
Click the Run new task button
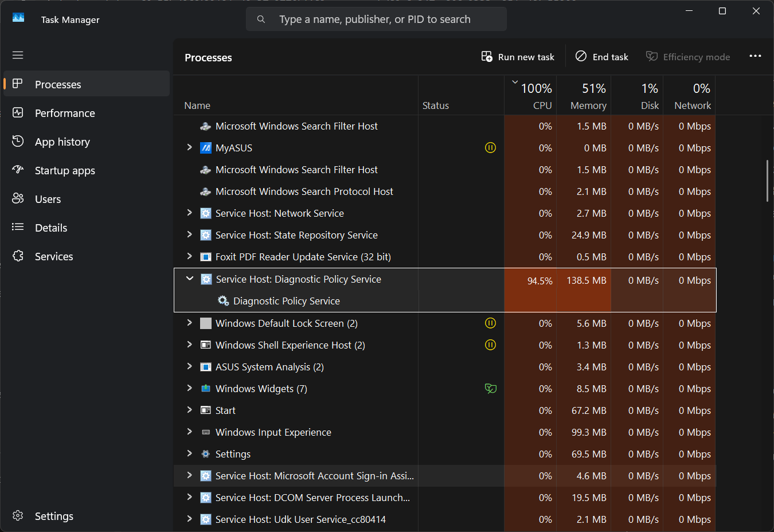(x=518, y=57)
